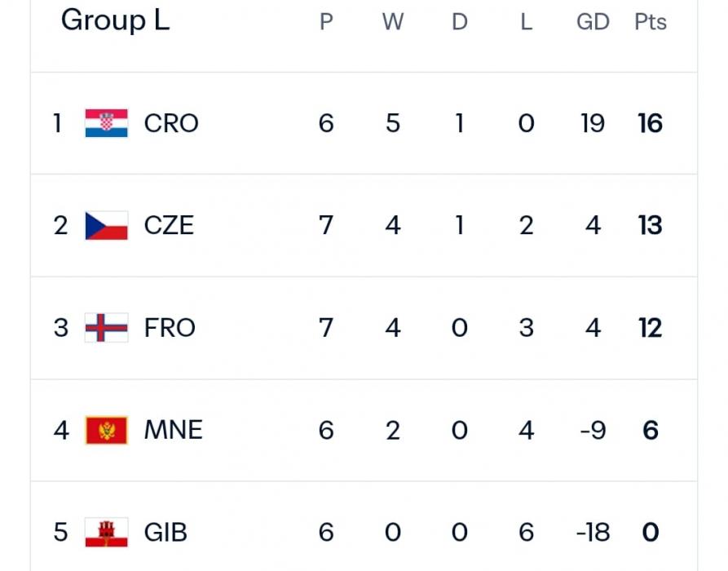Screen dimensions: 728x571
Task: Select the FRO team name
Action: [x=170, y=328]
